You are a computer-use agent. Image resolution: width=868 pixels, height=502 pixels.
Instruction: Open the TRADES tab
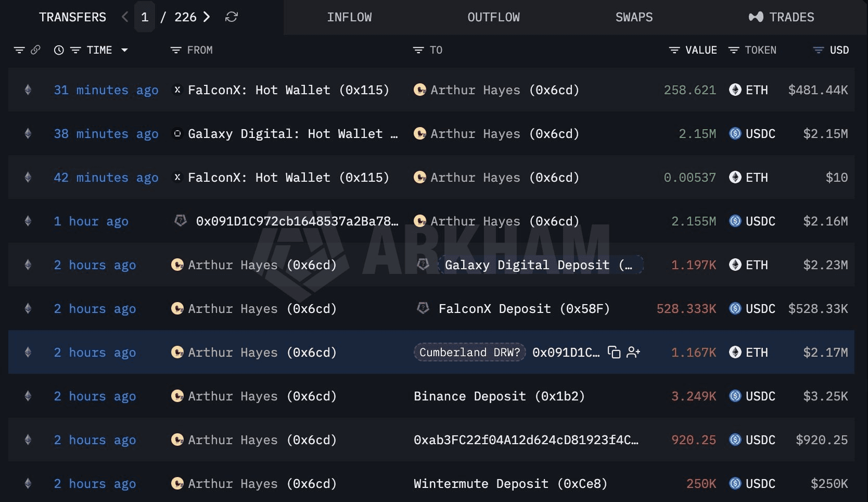pyautogui.click(x=781, y=17)
